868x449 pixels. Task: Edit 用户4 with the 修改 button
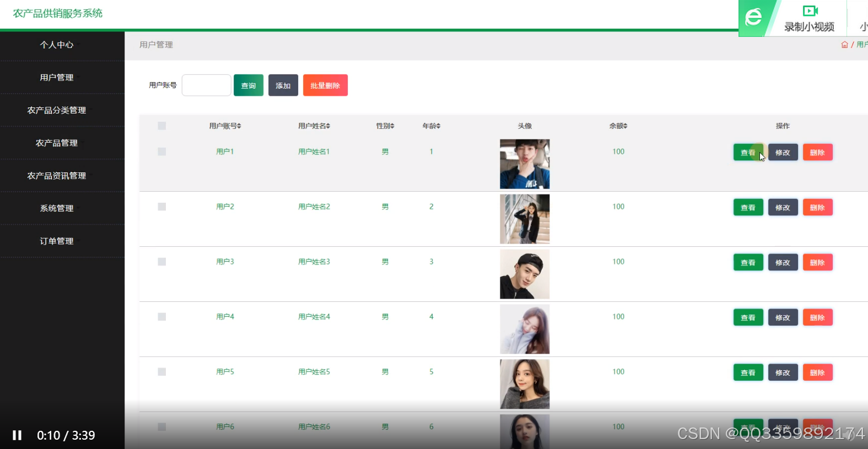pos(783,318)
